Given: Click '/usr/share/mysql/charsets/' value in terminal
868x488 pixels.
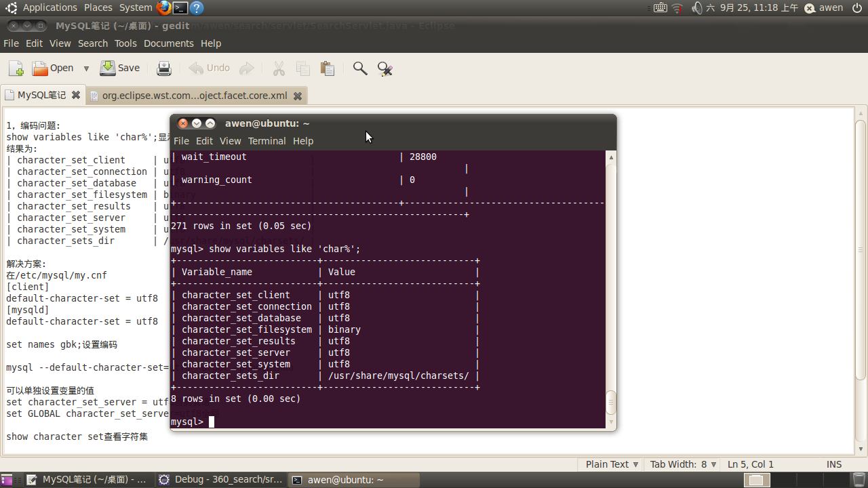Looking at the screenshot, I should click(399, 375).
